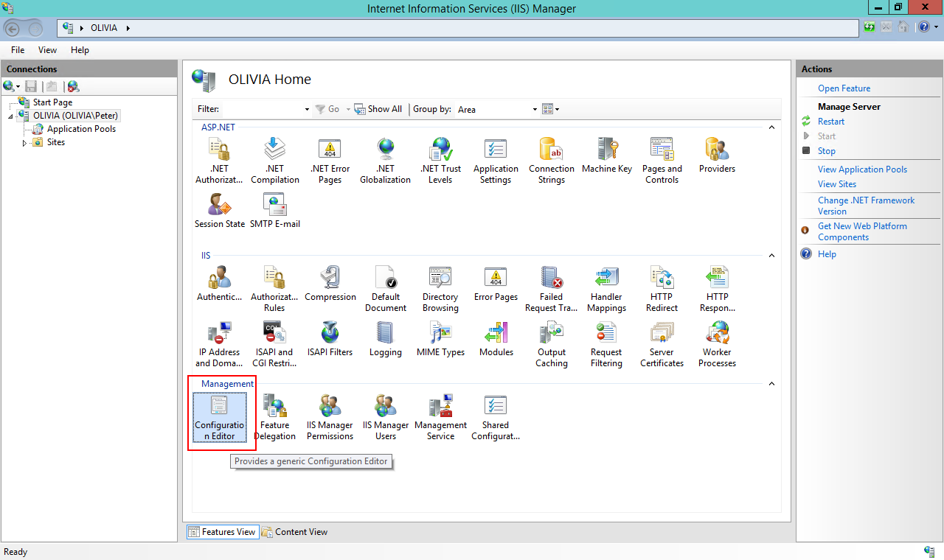Open ISAPI and CGI Restrictions
Viewport: 944px width, 560px height.
coord(274,344)
